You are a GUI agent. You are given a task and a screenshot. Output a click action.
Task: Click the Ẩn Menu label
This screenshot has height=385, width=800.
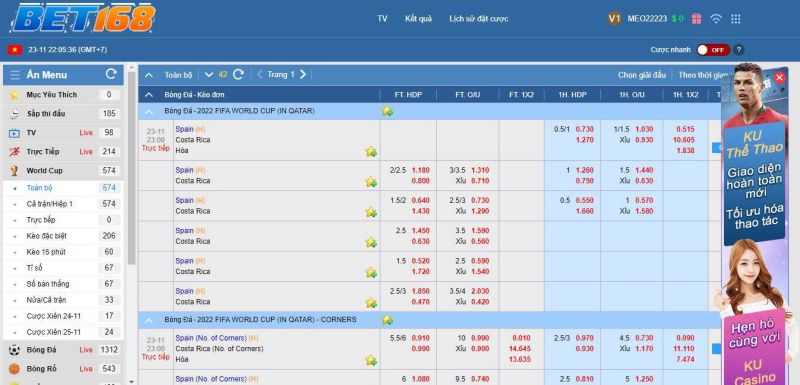pos(46,75)
